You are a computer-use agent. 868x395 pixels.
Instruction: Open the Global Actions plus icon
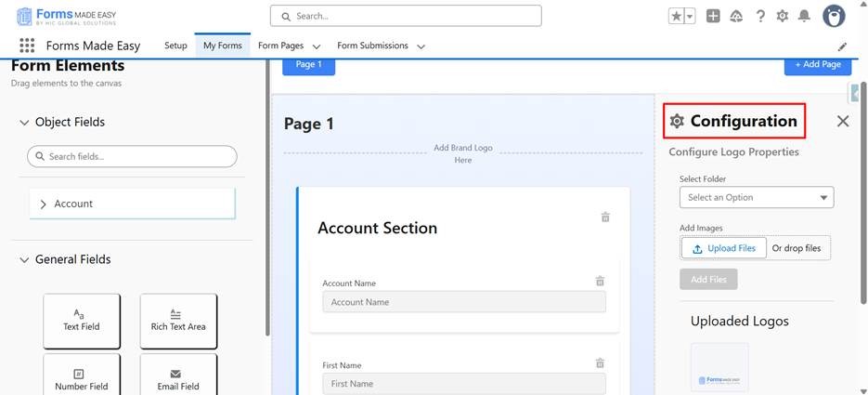tap(713, 16)
